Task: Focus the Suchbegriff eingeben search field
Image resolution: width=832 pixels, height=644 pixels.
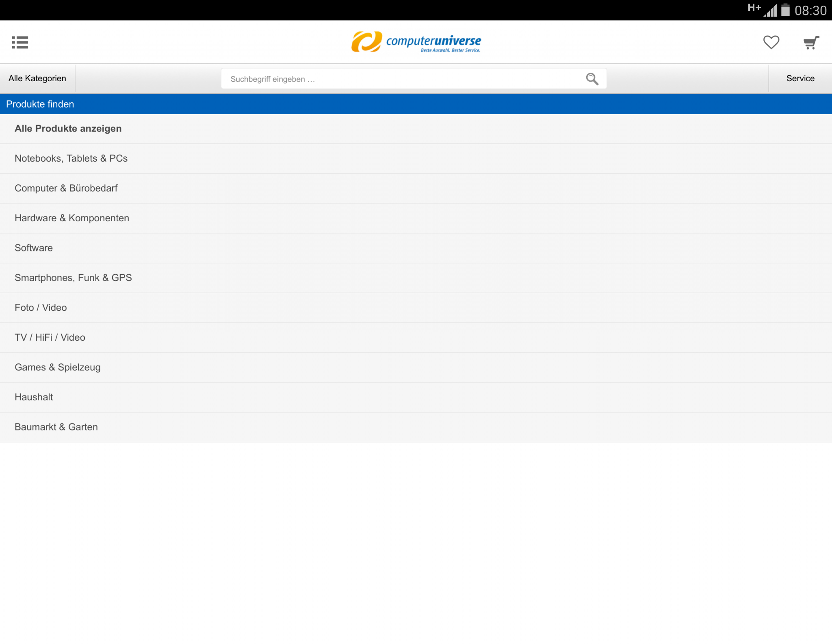Action: point(402,79)
